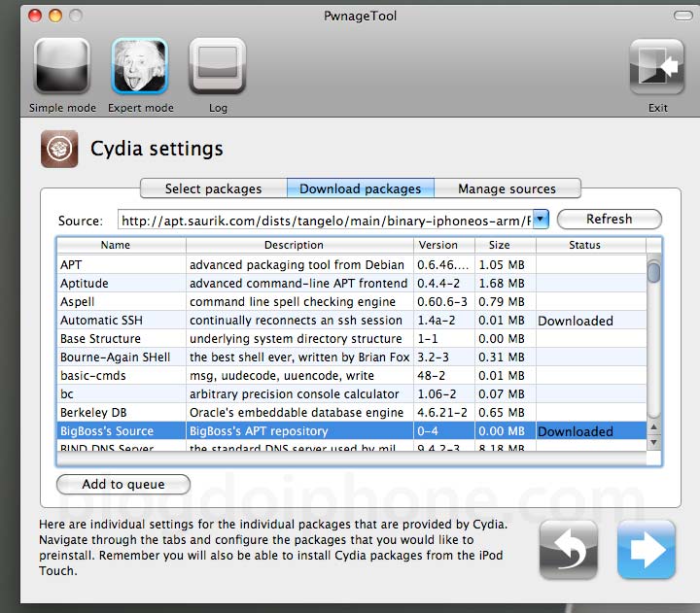Click the package list scrollbar thumb

(x=653, y=272)
